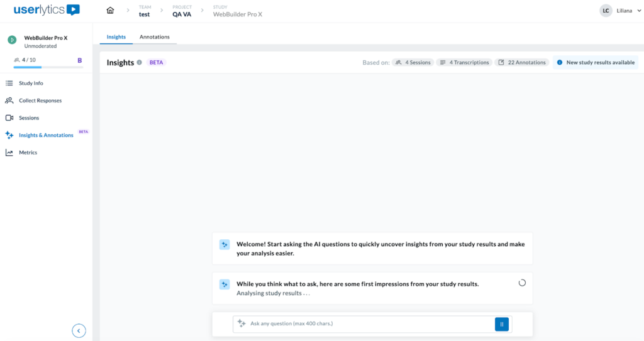644x341 pixels.
Task: Switch to the Annotations tab
Action: pos(154,37)
